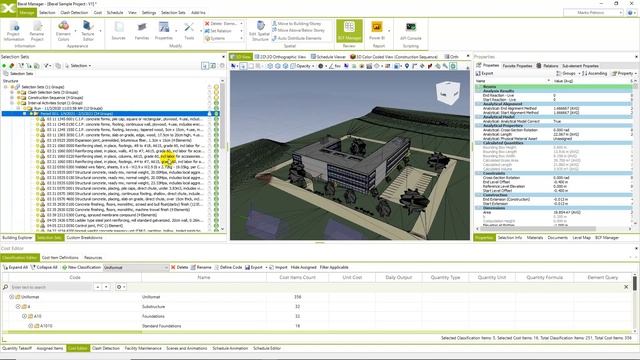This screenshot has width=640, height=360.
Task: Switch to Cost Item Definitions tab
Action: 60,258
